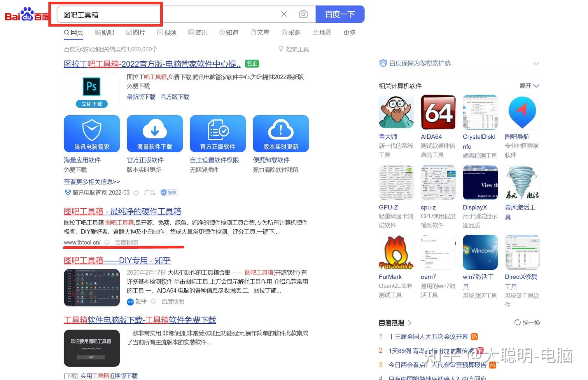This screenshot has width=588, height=380.
Task: Open the 海量应用软件 link
Action: tap(82, 160)
